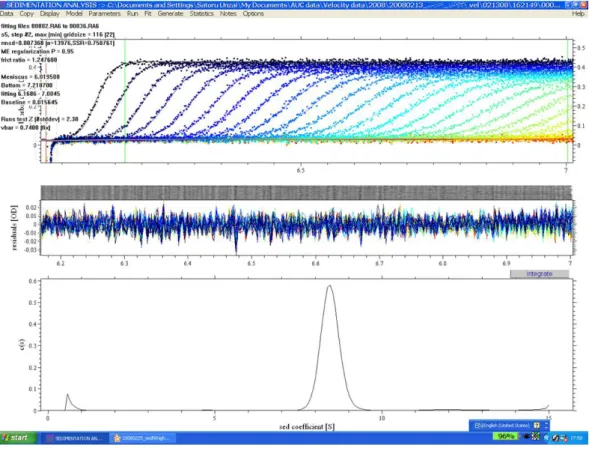Open the Generate menu
589x451 pixels.
pyautogui.click(x=170, y=14)
